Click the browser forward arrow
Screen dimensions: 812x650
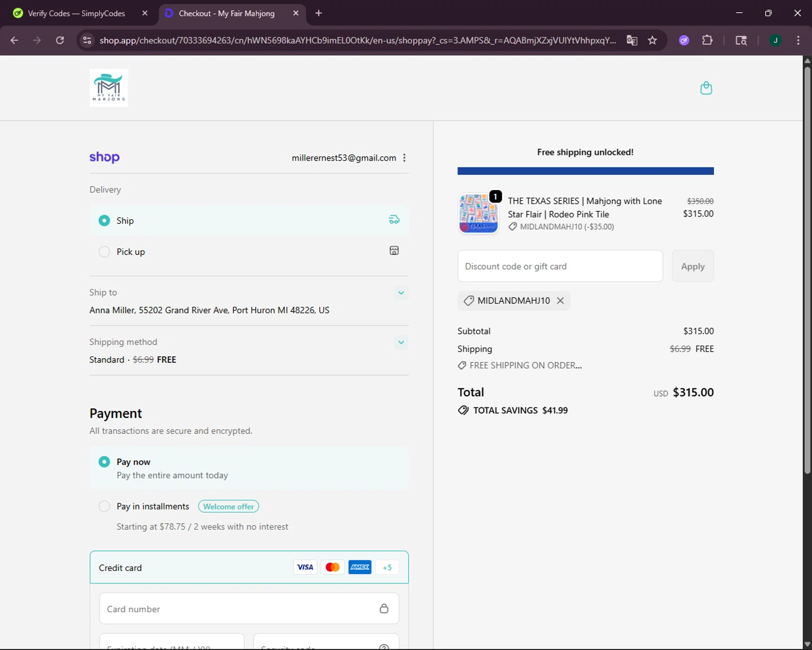pyautogui.click(x=37, y=40)
